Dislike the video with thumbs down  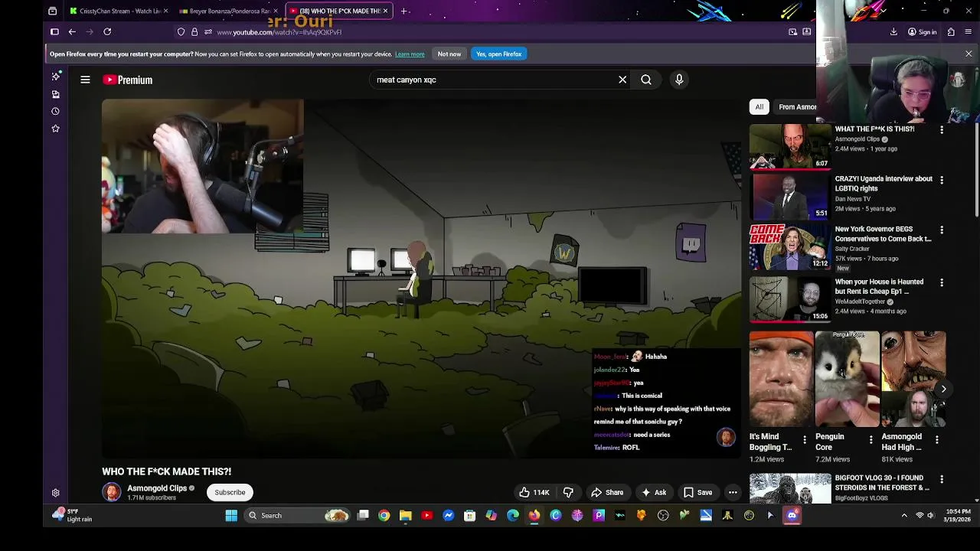pyautogui.click(x=568, y=493)
